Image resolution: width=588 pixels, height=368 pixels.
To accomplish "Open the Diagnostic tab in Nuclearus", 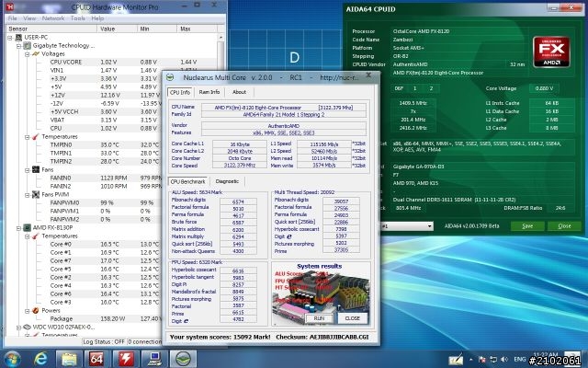I will (x=227, y=181).
